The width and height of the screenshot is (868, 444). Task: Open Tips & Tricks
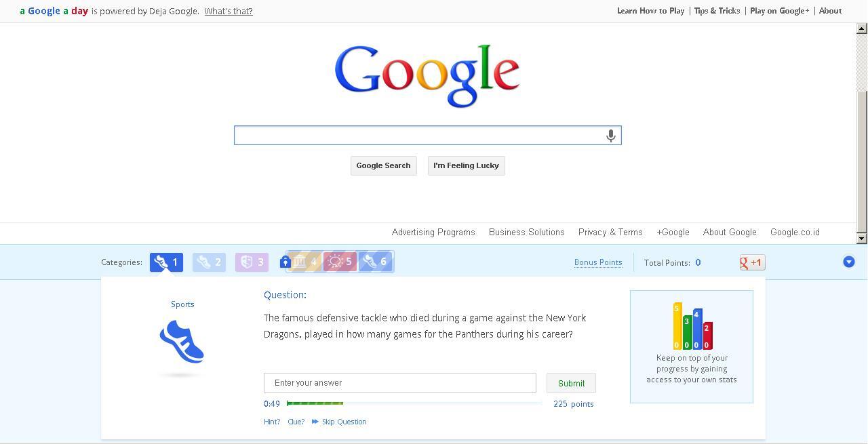(x=717, y=11)
